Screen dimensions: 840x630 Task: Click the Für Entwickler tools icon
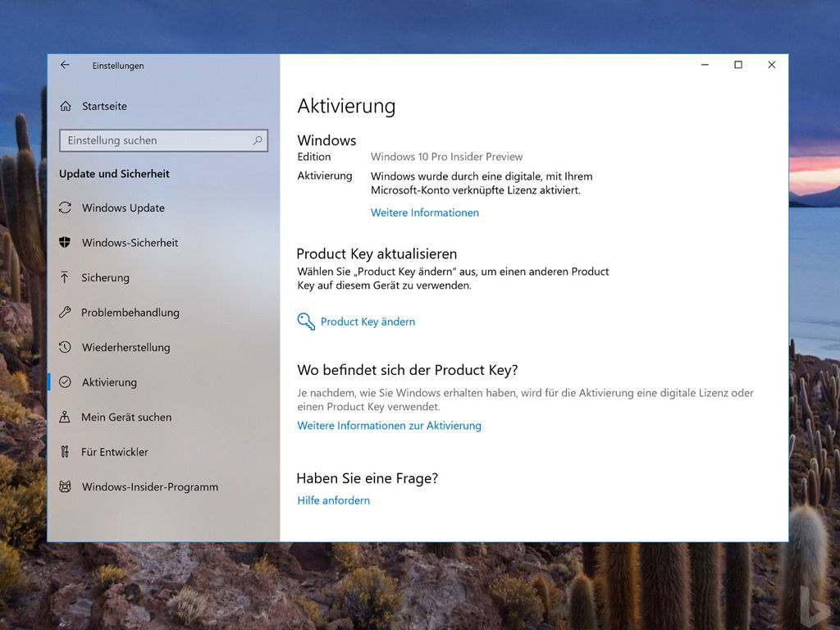point(65,452)
